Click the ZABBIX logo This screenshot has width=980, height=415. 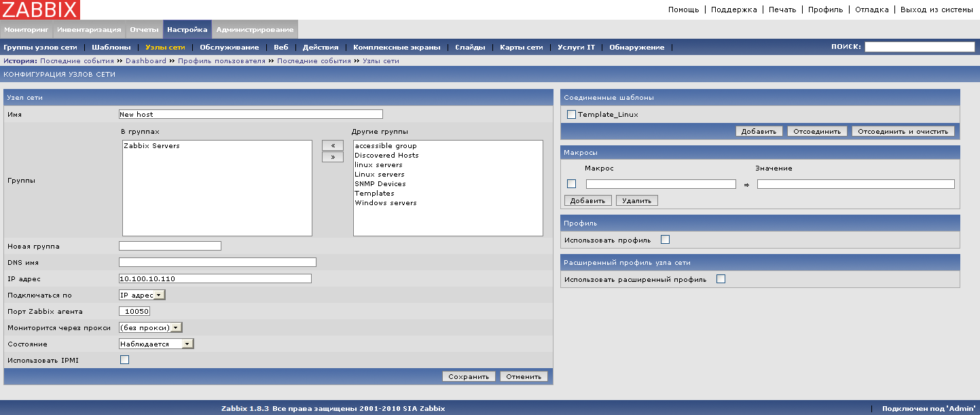click(x=40, y=10)
